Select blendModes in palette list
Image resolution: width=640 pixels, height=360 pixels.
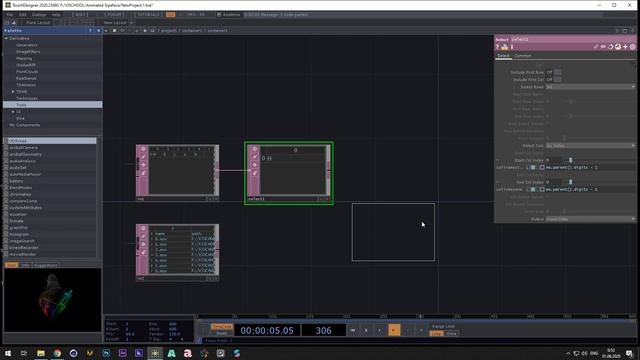[x=20, y=188]
